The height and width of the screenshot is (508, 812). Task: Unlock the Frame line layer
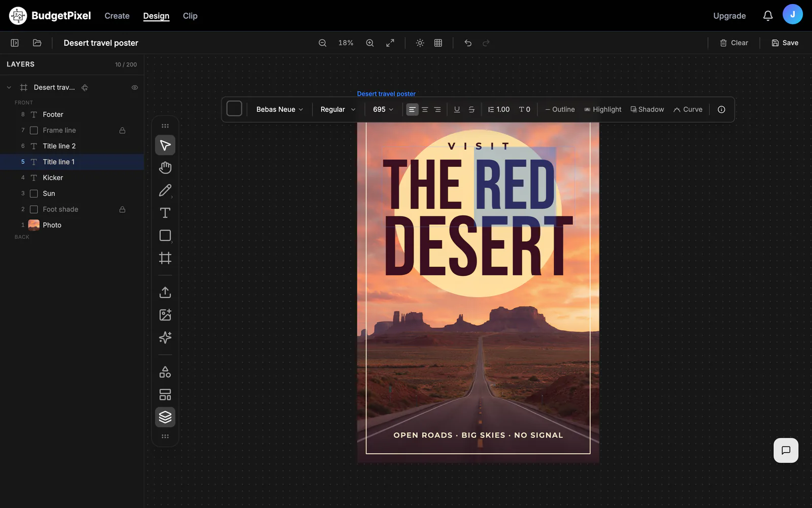[122, 131]
